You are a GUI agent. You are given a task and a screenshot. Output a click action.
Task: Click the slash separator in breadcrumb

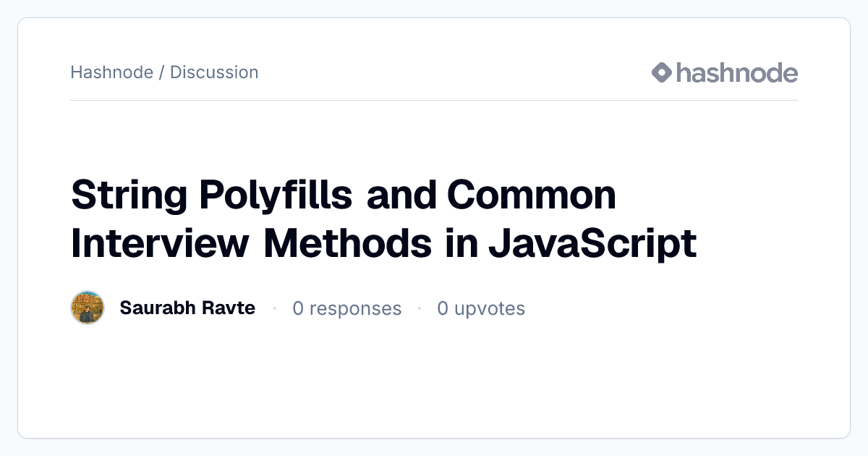[x=161, y=72]
